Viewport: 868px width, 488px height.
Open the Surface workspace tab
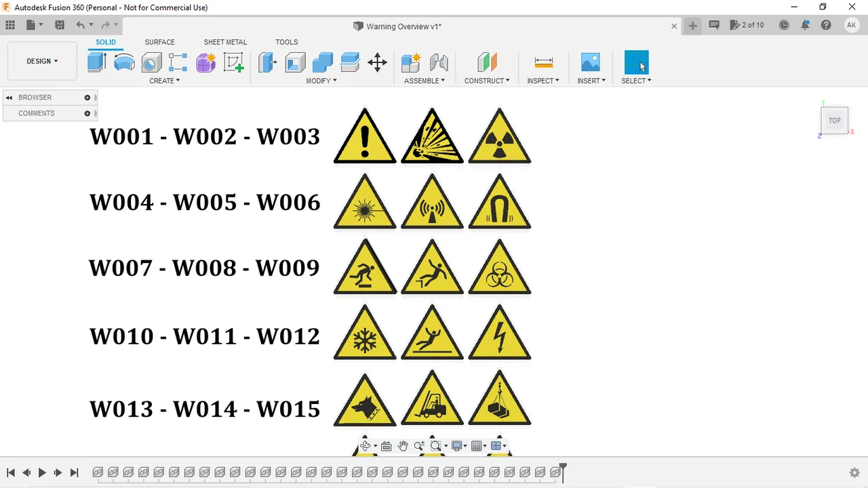point(159,41)
